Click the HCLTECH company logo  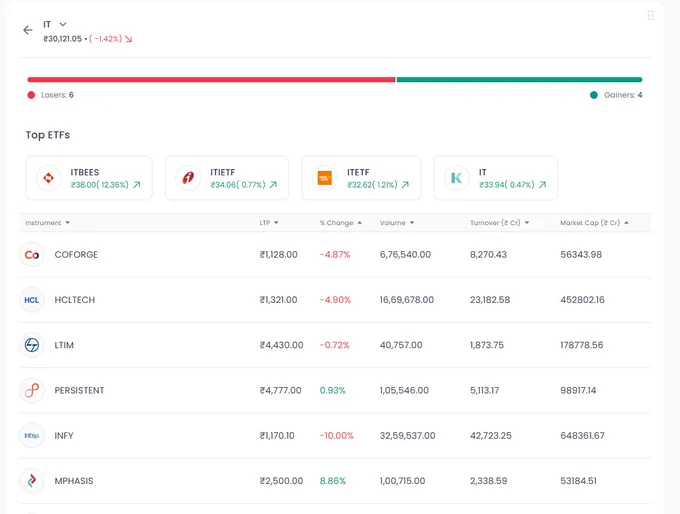[x=32, y=300]
